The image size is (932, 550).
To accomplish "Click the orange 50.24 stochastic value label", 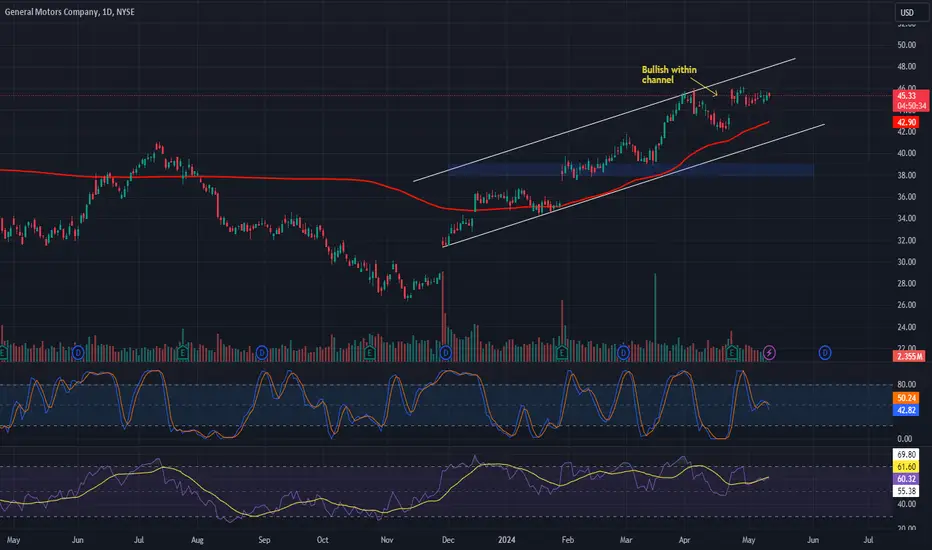I will pos(906,398).
